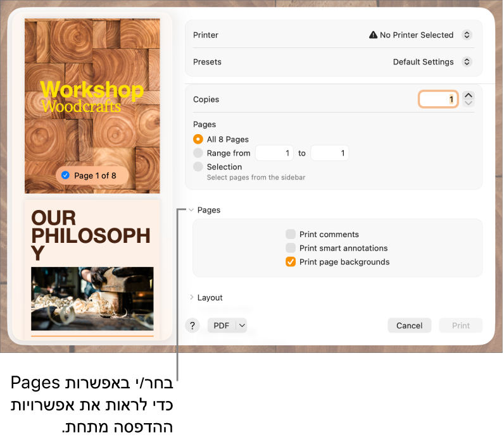The height and width of the screenshot is (444, 504).
Task: Open the help question mark button
Action: (x=192, y=326)
